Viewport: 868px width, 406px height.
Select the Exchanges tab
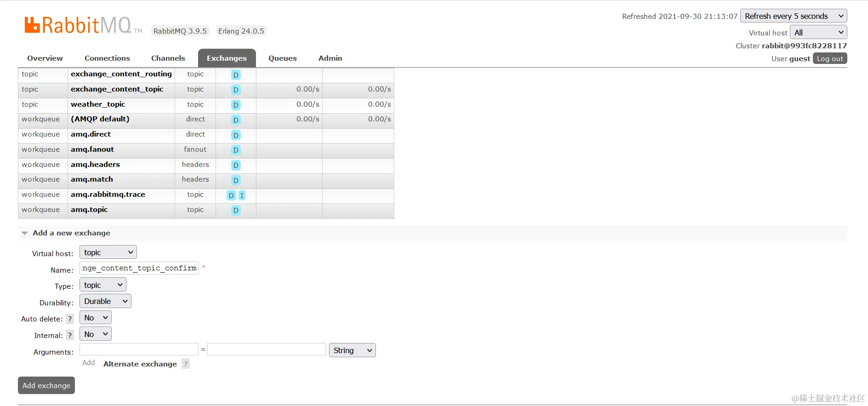coord(227,58)
